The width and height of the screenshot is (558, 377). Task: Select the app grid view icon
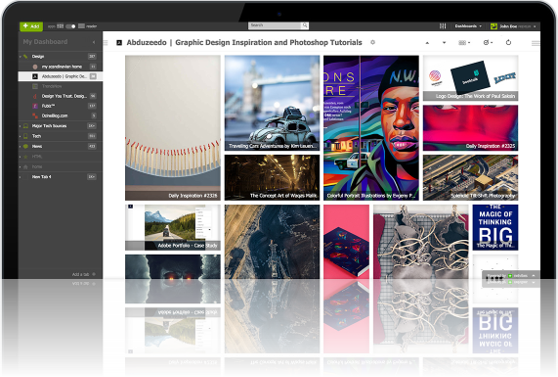pyautogui.click(x=60, y=26)
